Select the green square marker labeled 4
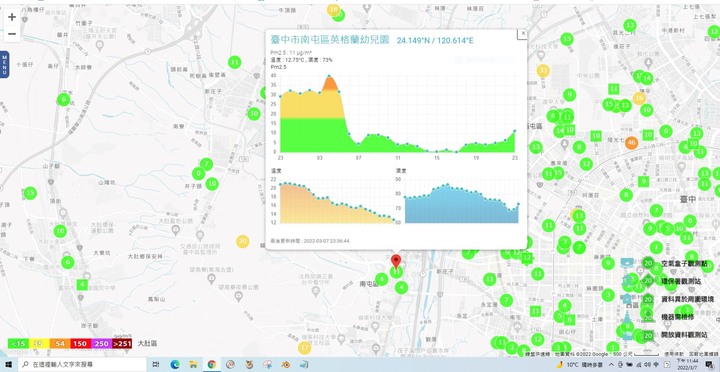The width and height of the screenshot is (720, 372). 82,285
